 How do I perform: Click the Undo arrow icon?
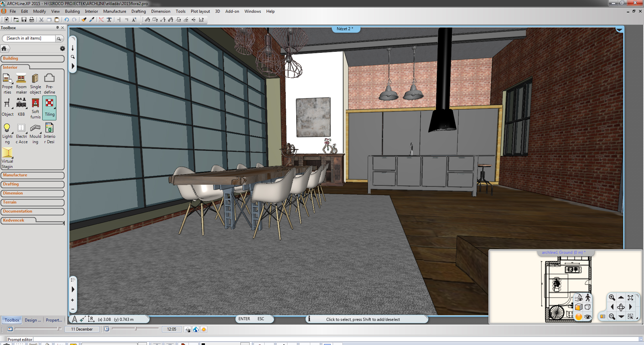pos(67,20)
